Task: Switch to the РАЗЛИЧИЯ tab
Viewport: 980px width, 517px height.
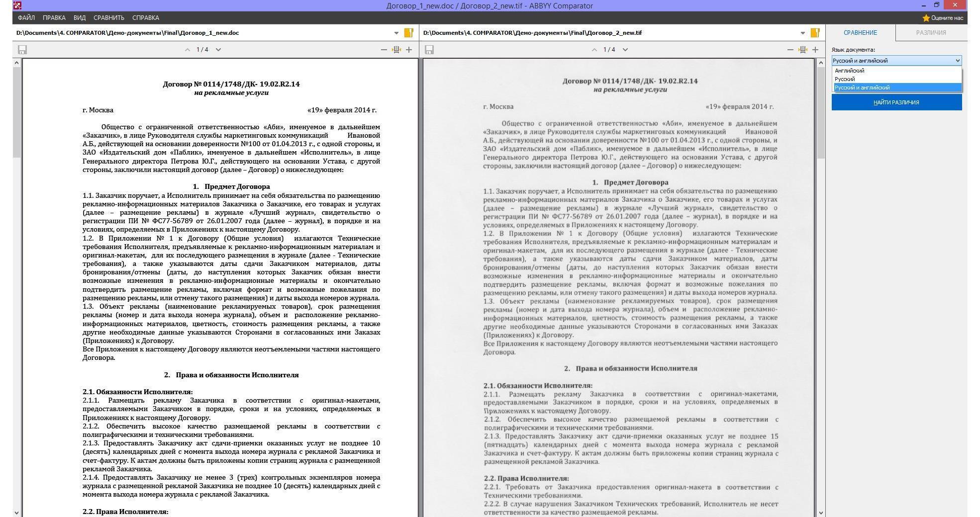Action: point(931,33)
